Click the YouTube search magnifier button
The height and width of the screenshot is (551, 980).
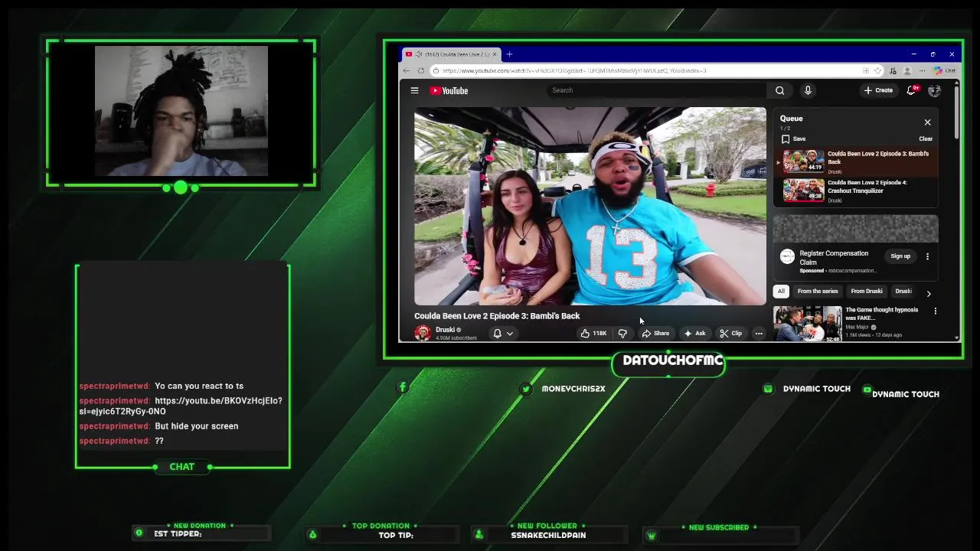click(x=779, y=90)
